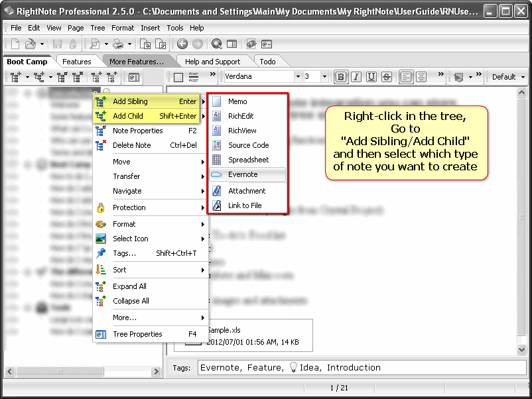Open the Tree menu
The width and height of the screenshot is (532, 399).
coord(98,28)
